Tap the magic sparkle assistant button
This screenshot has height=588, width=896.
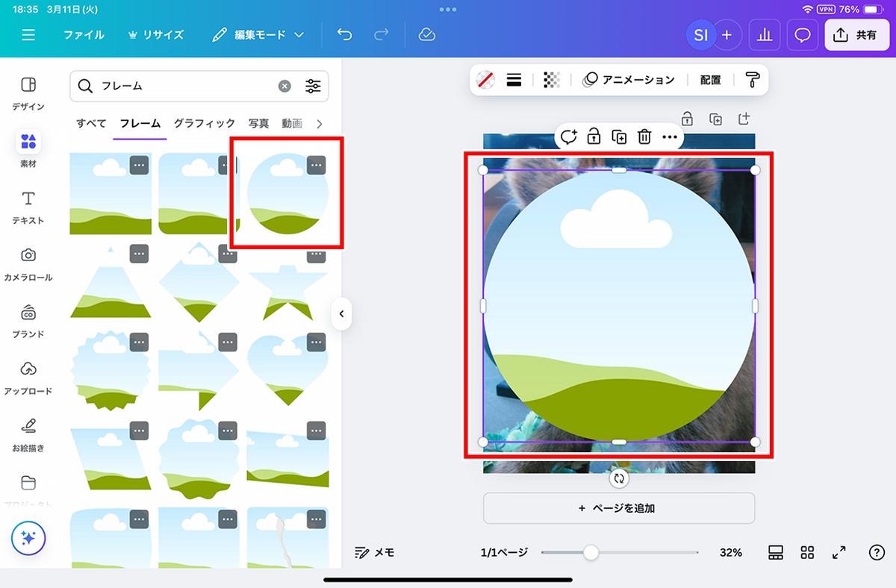(x=28, y=538)
